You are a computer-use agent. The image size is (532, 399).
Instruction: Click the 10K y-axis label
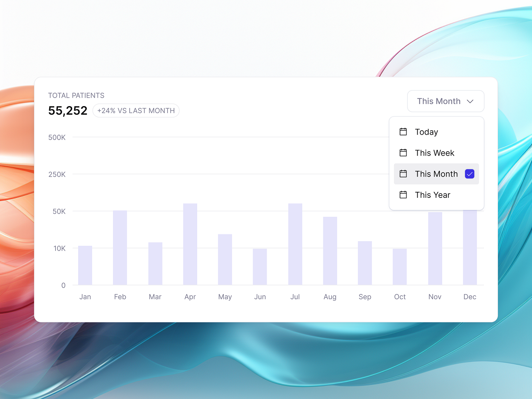tap(60, 248)
